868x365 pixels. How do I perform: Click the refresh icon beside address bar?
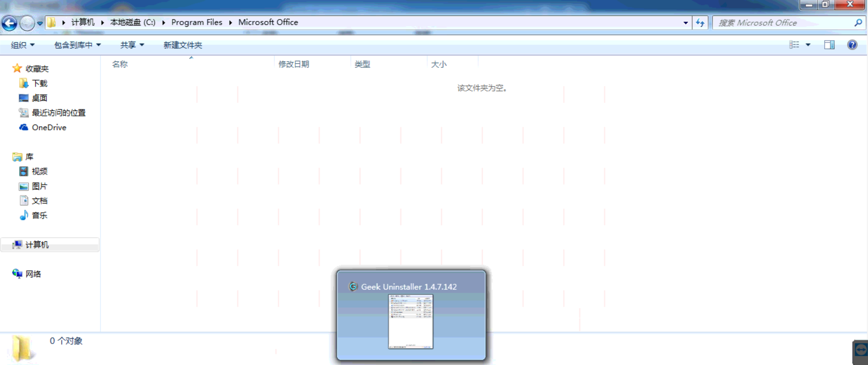tap(700, 23)
